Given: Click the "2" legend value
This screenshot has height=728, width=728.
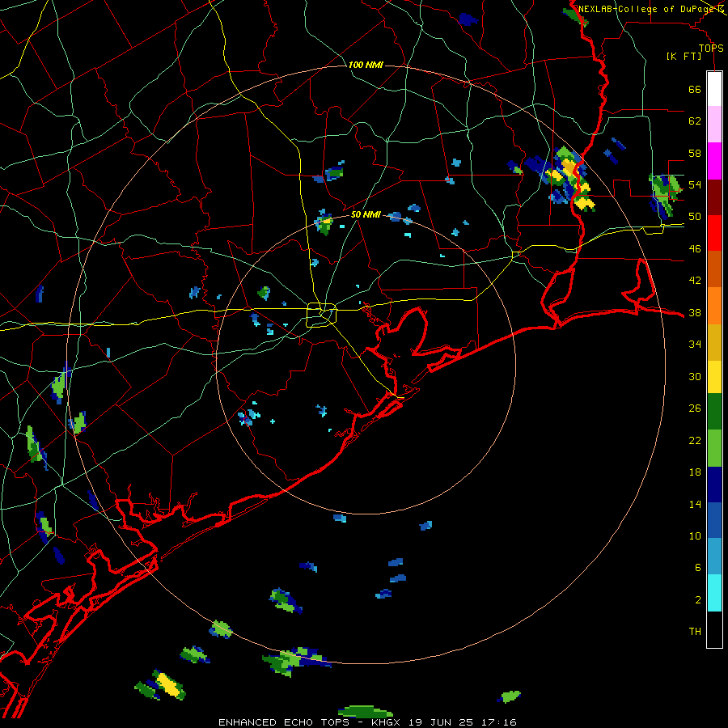Looking at the screenshot, I should [x=698, y=600].
